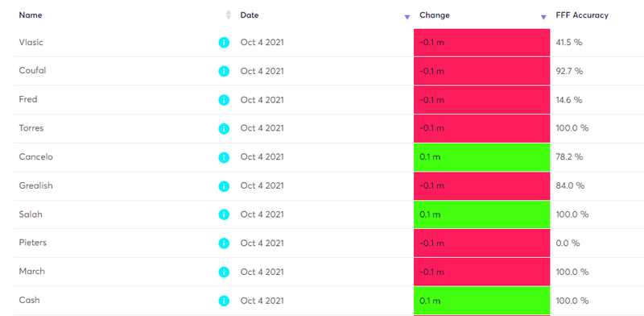Show the info icon for Pieters
Viewport: 644px width, 316px height.
click(224, 243)
